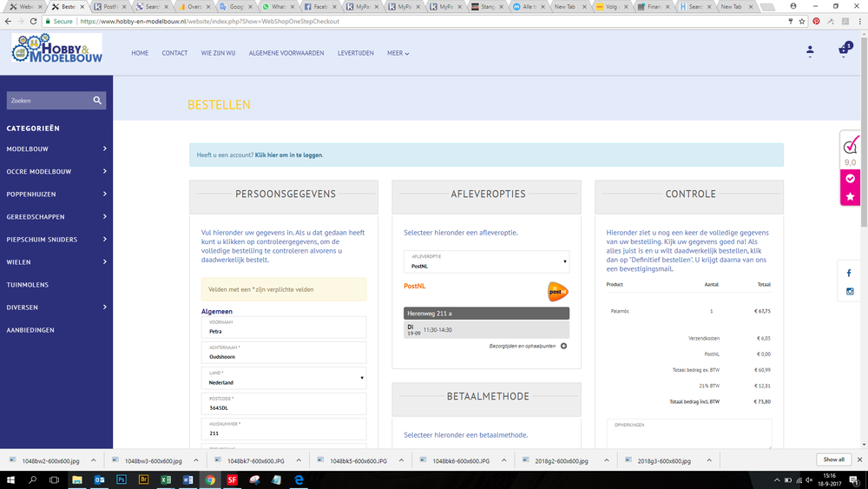
Task: Open Microsoft Edge from taskbar
Action: coord(299,479)
